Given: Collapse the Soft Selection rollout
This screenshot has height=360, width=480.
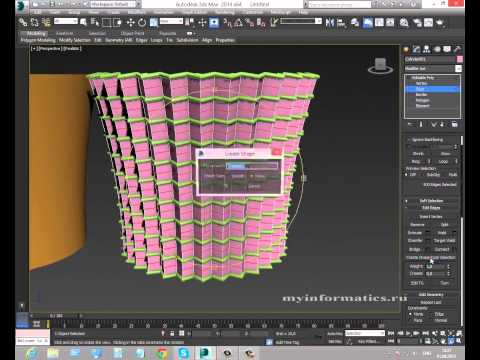Looking at the screenshot, I should pos(431,201).
